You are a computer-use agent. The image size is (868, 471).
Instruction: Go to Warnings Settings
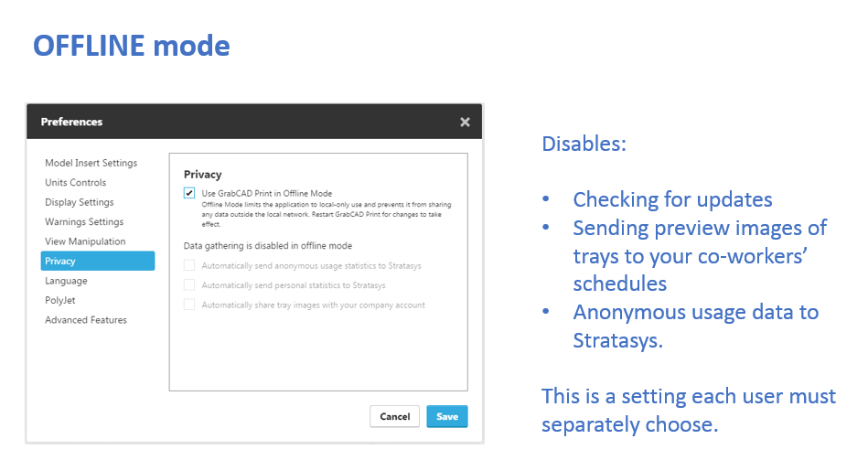[85, 222]
